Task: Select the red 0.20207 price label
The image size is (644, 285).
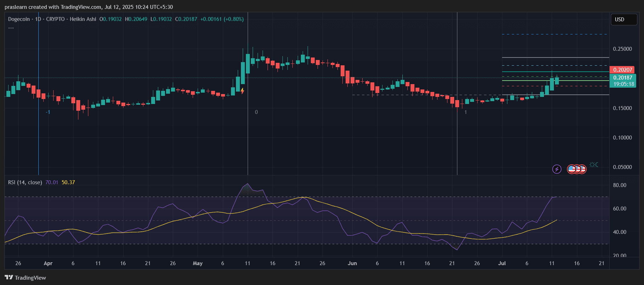Action: pyautogui.click(x=623, y=70)
